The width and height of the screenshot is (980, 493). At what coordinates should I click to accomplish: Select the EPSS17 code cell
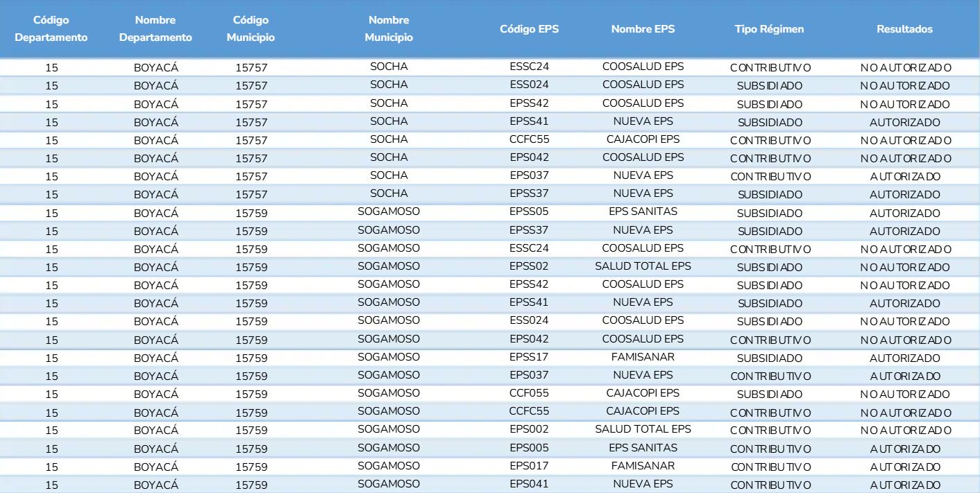pyautogui.click(x=530, y=357)
